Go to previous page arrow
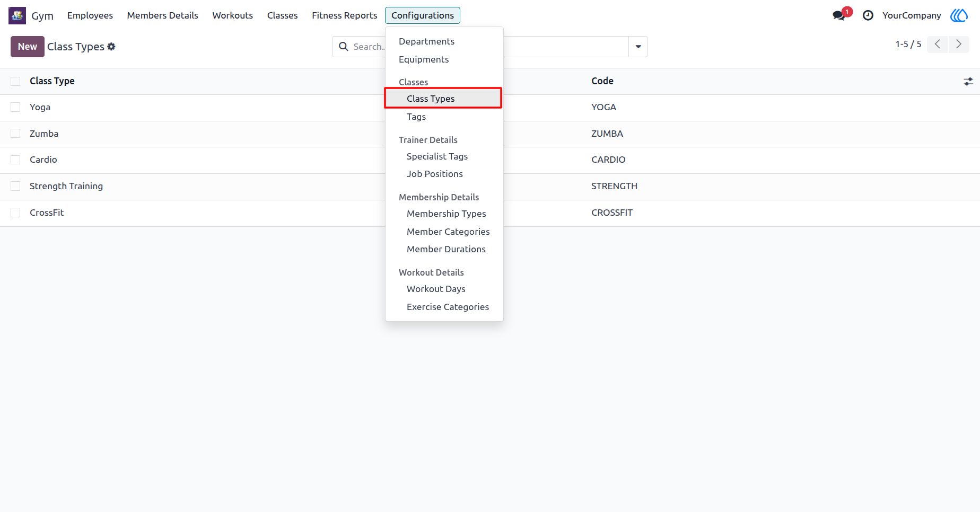Screen dimensions: 980x512 (x=938, y=45)
